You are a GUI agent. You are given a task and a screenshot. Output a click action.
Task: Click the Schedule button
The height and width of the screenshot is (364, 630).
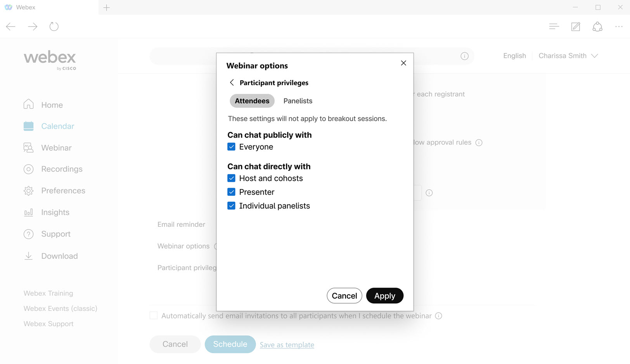coord(230,344)
